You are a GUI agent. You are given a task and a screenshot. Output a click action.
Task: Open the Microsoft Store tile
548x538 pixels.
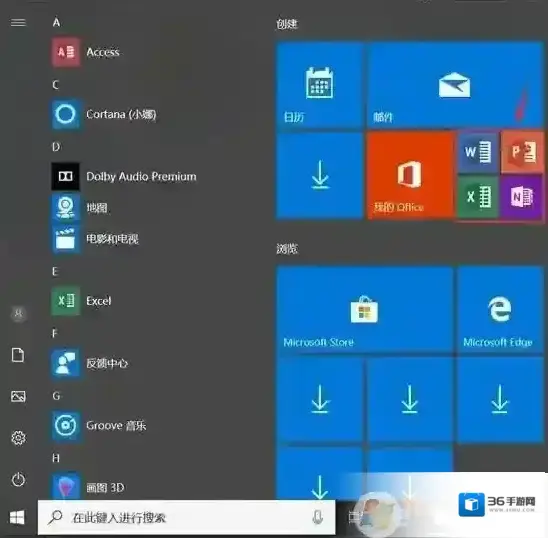pos(365,309)
